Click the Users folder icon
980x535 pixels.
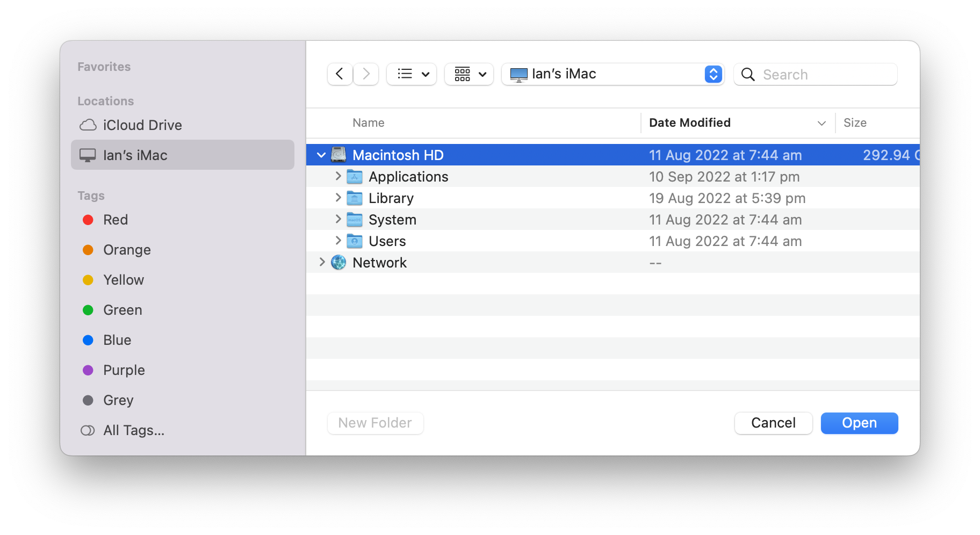355,241
